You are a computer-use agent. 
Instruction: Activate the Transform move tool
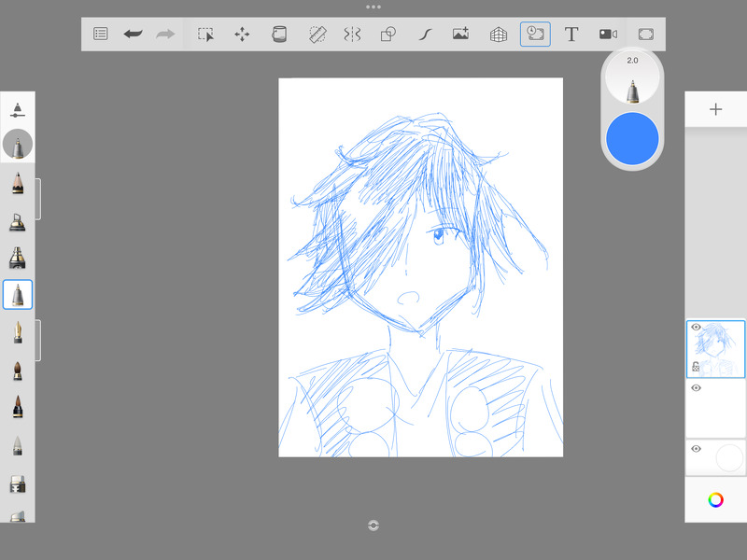click(x=242, y=35)
